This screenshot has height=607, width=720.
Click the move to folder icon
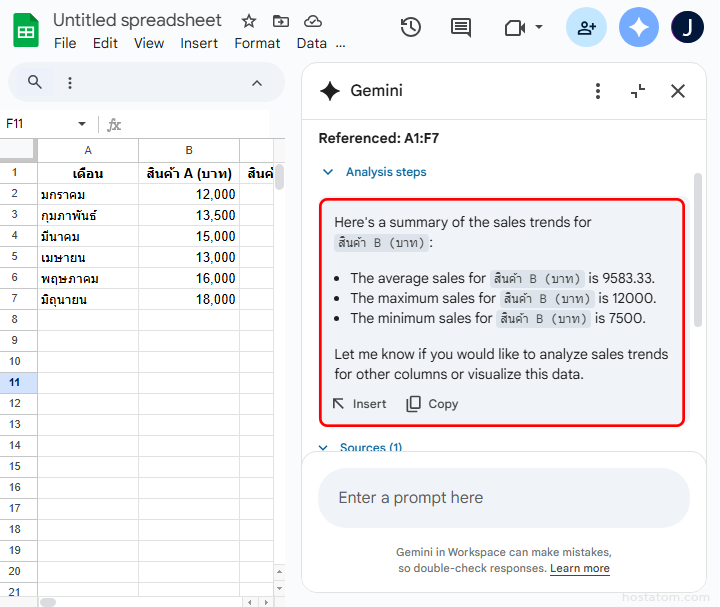pyautogui.click(x=281, y=21)
